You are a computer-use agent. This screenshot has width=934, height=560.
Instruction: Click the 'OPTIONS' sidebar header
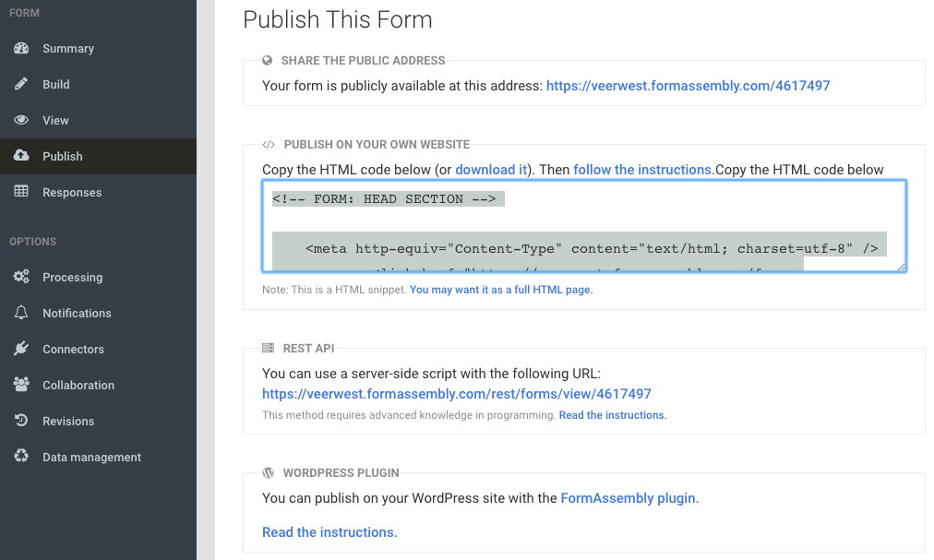point(32,242)
